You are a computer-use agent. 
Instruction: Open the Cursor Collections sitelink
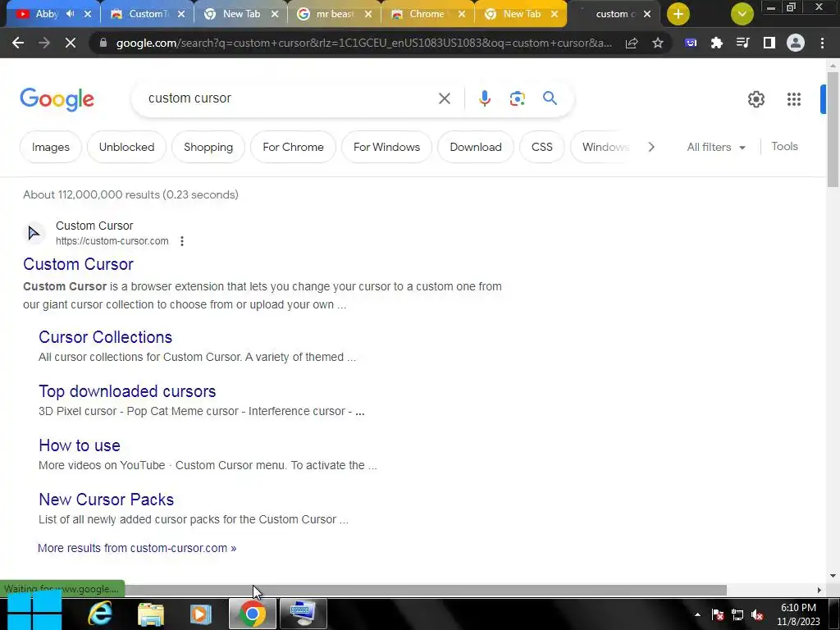(106, 337)
